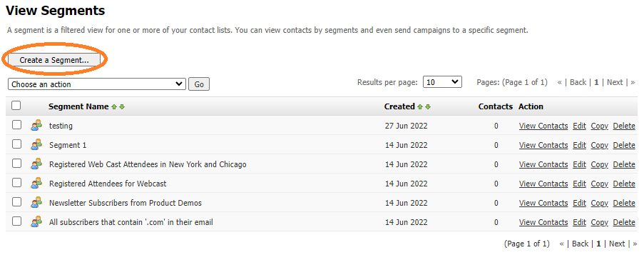Expand the Results per page dropdown
This screenshot has width=644, height=260.
(x=442, y=82)
